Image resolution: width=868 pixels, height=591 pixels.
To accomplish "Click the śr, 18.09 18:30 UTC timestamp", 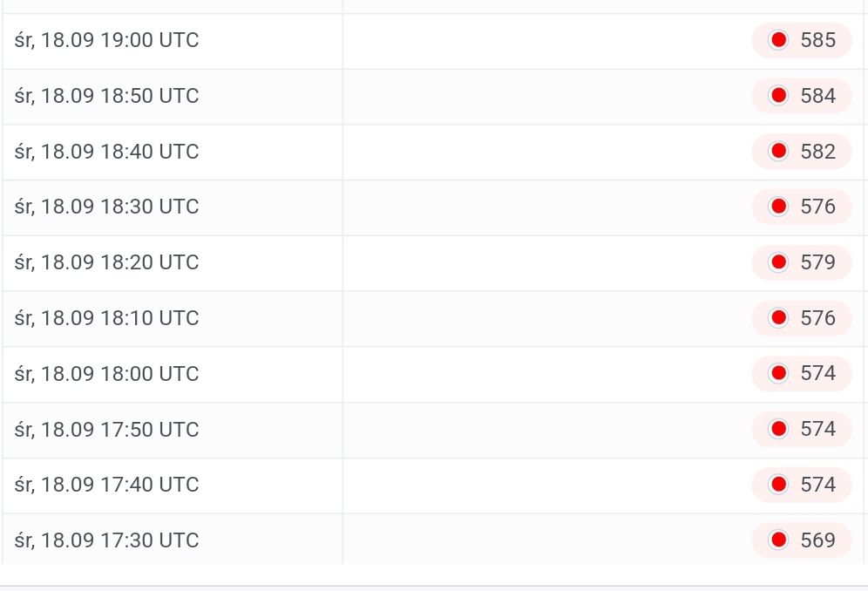I will [x=107, y=207].
